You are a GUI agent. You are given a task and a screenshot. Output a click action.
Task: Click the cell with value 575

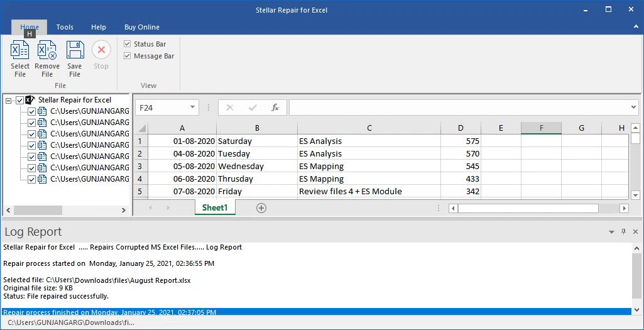click(461, 141)
